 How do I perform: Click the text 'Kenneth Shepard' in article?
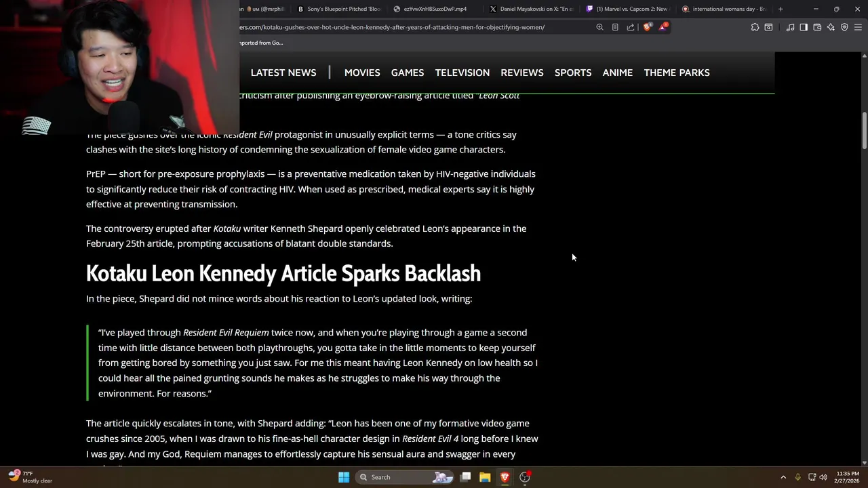[x=307, y=228]
